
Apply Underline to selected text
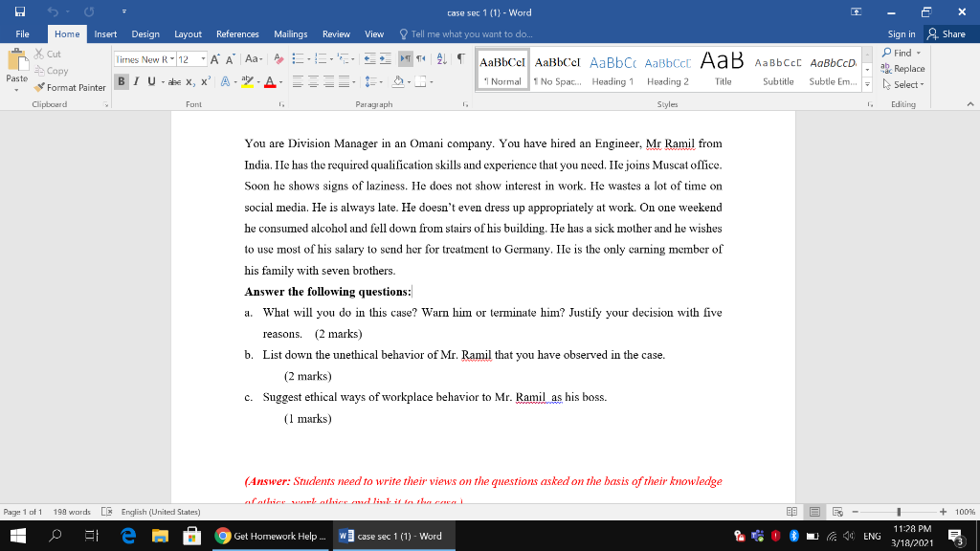tap(149, 80)
